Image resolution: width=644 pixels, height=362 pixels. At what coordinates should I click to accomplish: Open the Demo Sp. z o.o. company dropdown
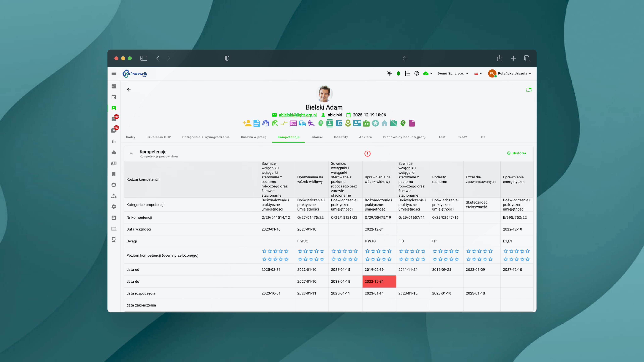click(453, 73)
